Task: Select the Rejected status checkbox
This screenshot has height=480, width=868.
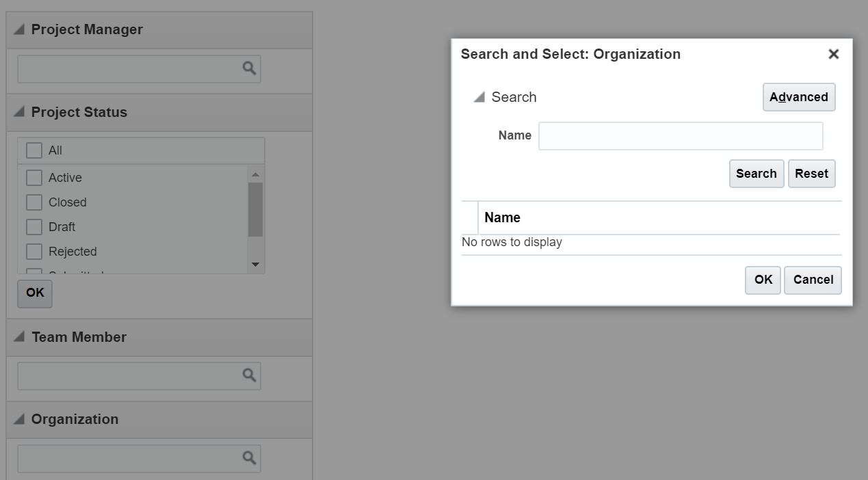Action: [34, 252]
